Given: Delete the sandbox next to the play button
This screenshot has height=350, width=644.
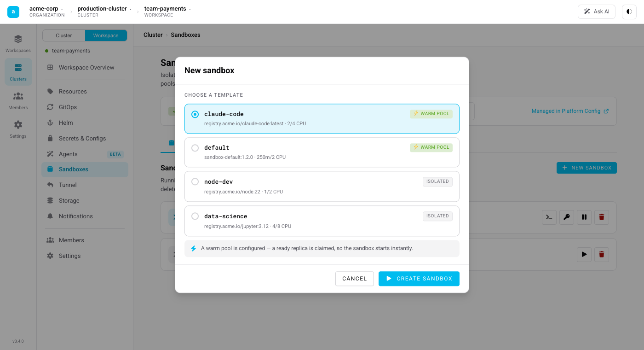Looking at the screenshot, I should 602,254.
